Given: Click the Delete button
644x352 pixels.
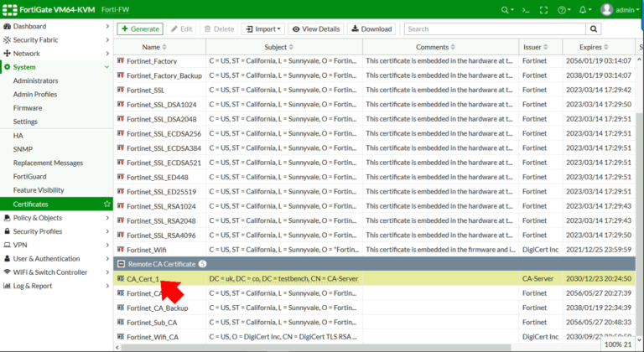Looking at the screenshot, I should pos(219,28).
